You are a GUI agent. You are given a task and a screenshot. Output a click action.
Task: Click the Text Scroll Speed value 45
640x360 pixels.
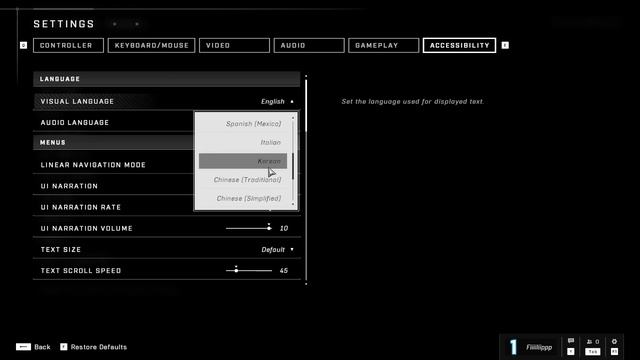click(284, 270)
